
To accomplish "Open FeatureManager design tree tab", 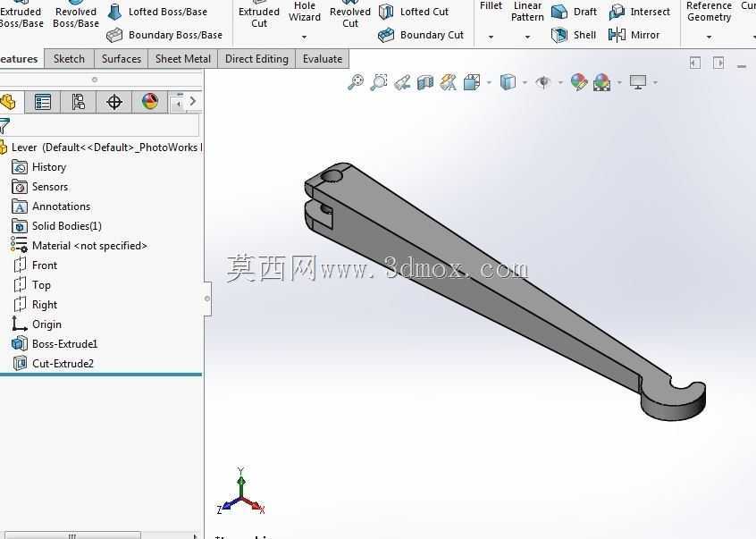I will click(8, 102).
